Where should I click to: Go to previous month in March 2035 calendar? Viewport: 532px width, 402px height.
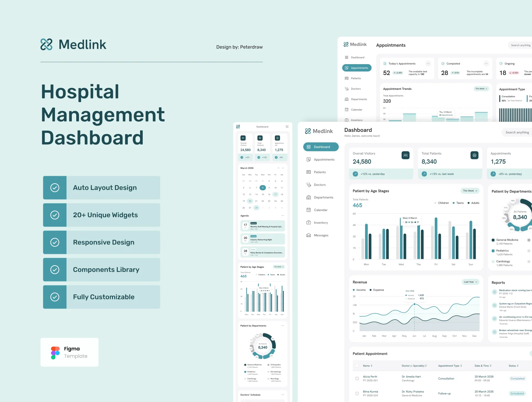click(x=278, y=168)
